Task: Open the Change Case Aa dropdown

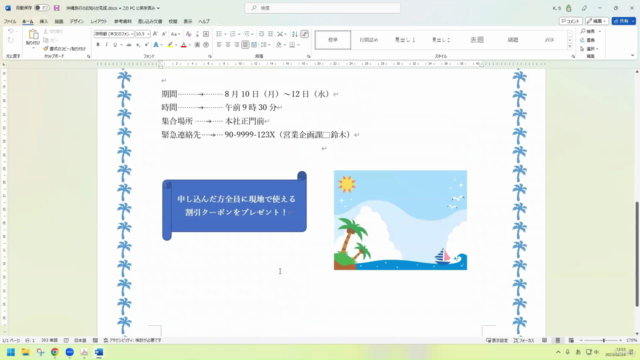Action: [175, 34]
